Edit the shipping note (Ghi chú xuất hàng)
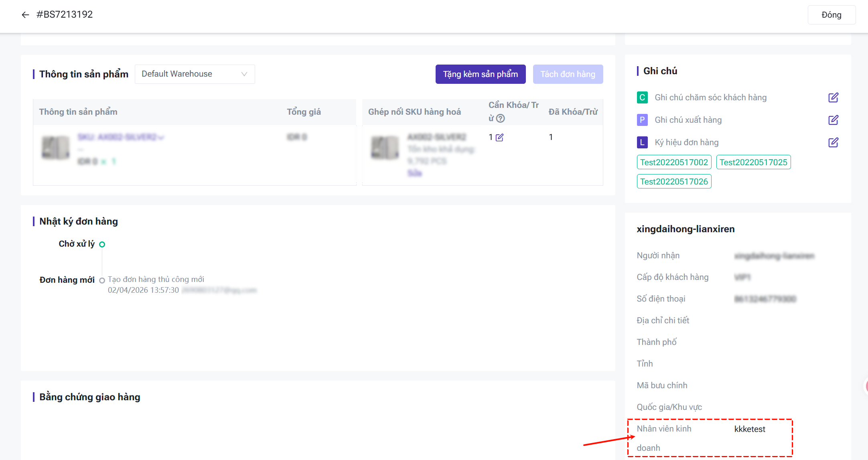 coord(833,120)
